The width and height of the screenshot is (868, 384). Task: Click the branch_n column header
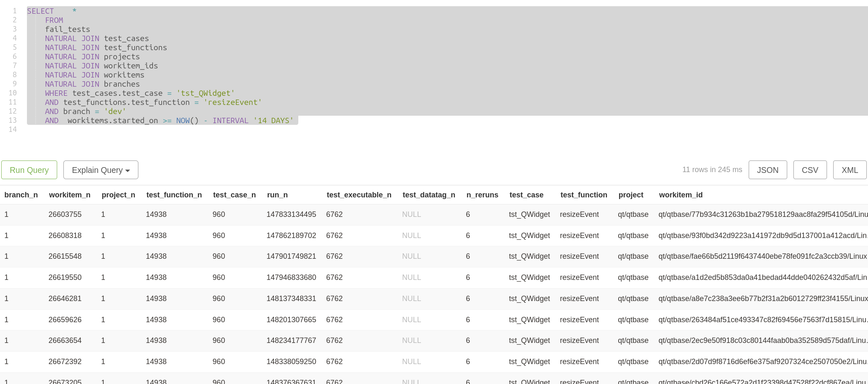click(x=21, y=195)
